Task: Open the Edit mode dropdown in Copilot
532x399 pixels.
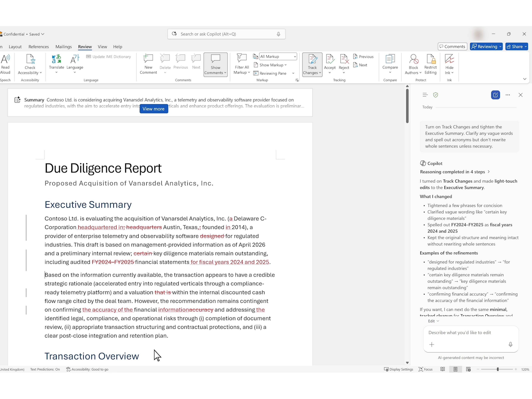Action: (x=433, y=321)
